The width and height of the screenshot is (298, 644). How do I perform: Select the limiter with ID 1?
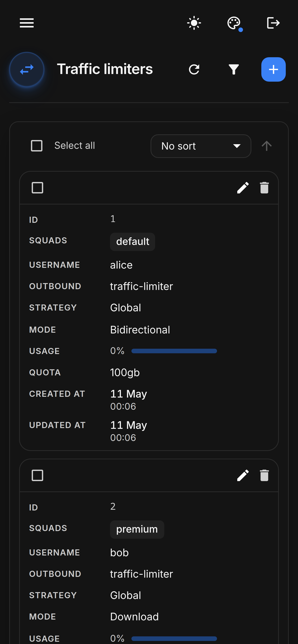[37, 188]
